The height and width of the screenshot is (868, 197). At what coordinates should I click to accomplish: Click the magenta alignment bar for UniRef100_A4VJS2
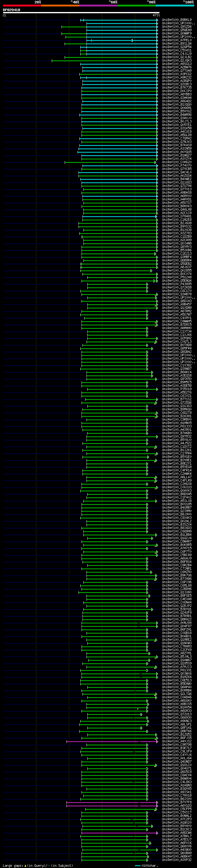(112, 741)
